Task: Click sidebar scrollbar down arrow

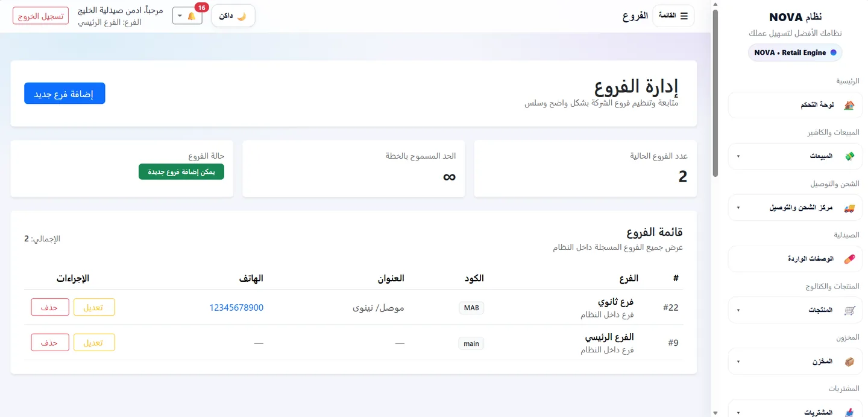Action: coord(715,413)
